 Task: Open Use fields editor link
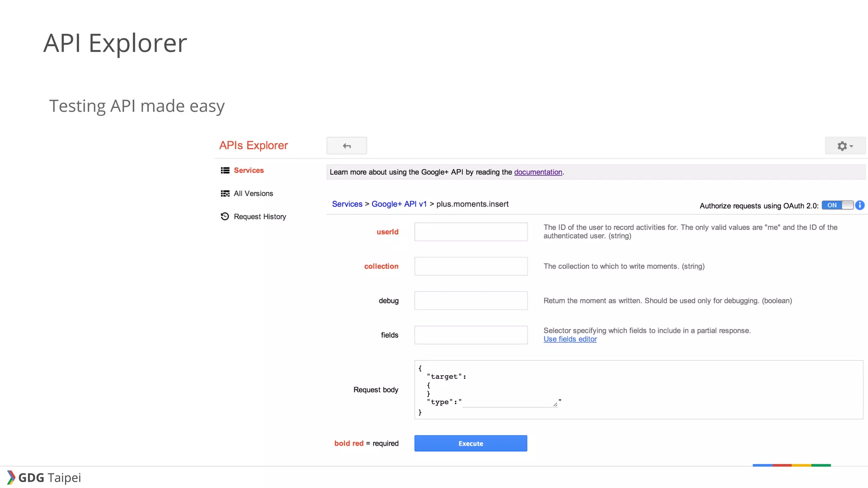(570, 339)
